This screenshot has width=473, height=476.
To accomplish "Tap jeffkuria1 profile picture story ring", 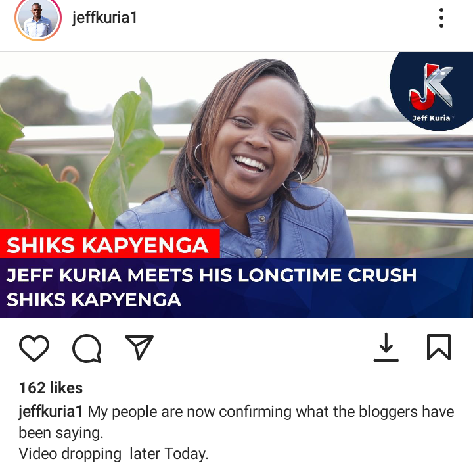I will click(38, 19).
